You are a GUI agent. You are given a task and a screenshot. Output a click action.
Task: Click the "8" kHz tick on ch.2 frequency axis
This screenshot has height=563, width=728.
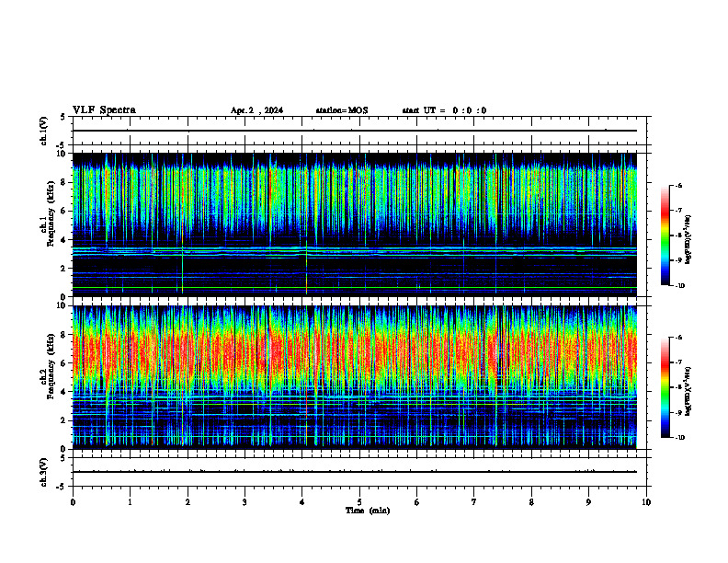[64, 335]
